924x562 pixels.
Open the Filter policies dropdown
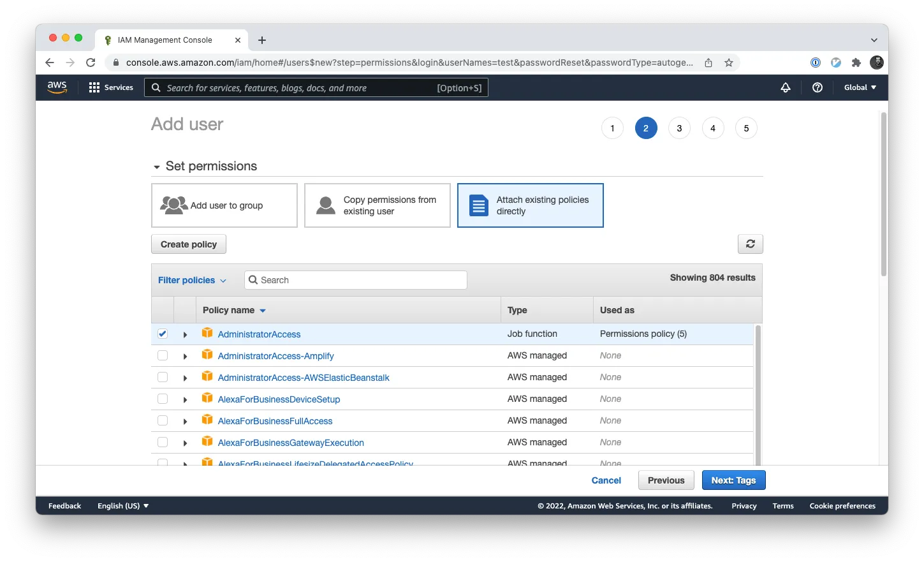pyautogui.click(x=192, y=280)
